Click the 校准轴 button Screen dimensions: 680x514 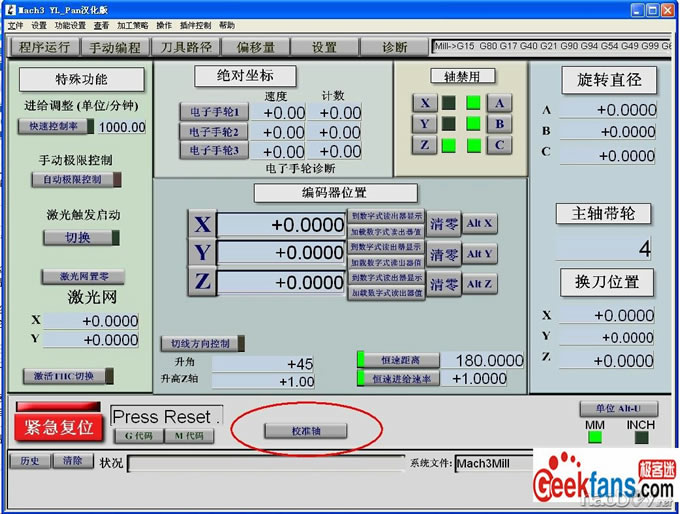coord(306,431)
